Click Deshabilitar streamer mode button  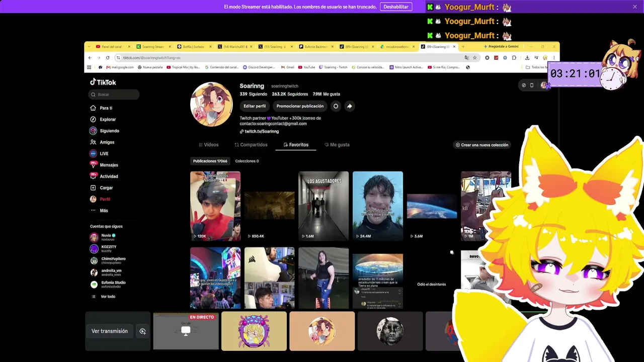point(396,7)
